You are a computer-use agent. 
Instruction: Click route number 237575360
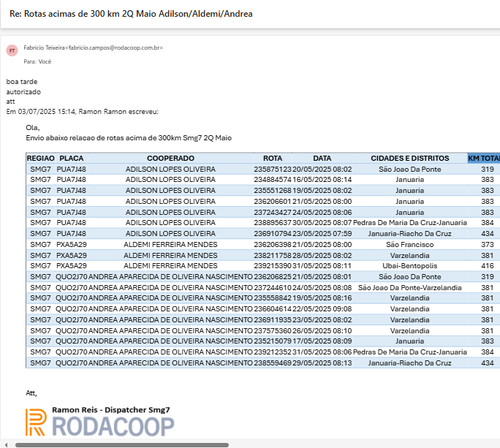coord(273,331)
